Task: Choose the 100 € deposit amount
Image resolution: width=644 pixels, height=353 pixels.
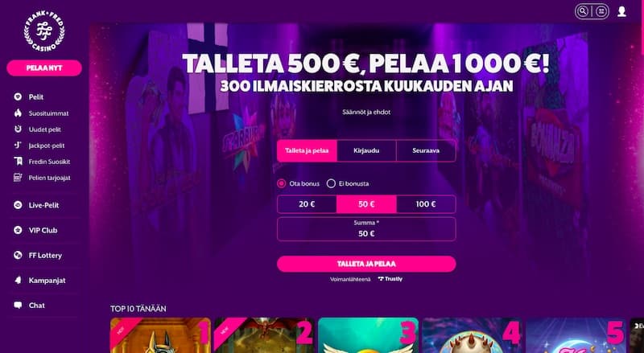Action: (x=426, y=204)
